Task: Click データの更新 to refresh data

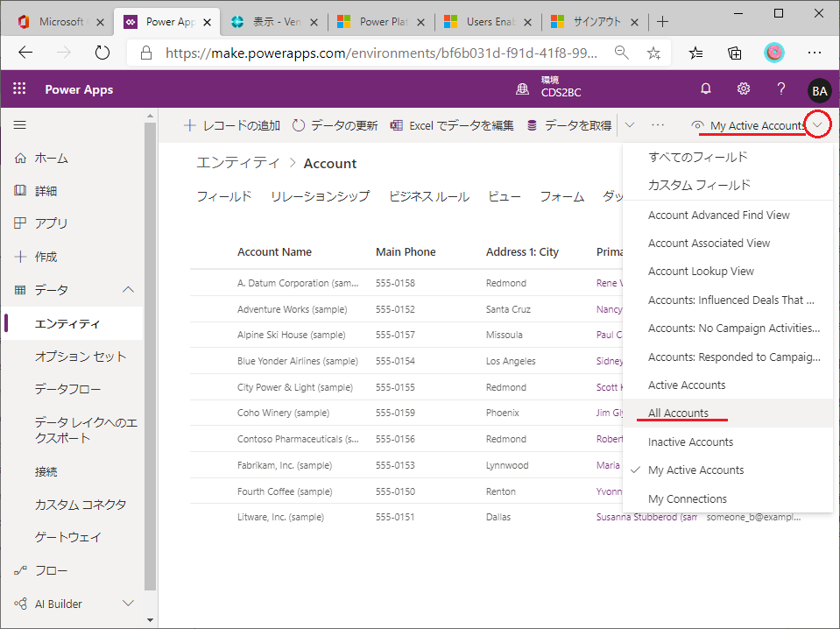Action: click(x=335, y=125)
